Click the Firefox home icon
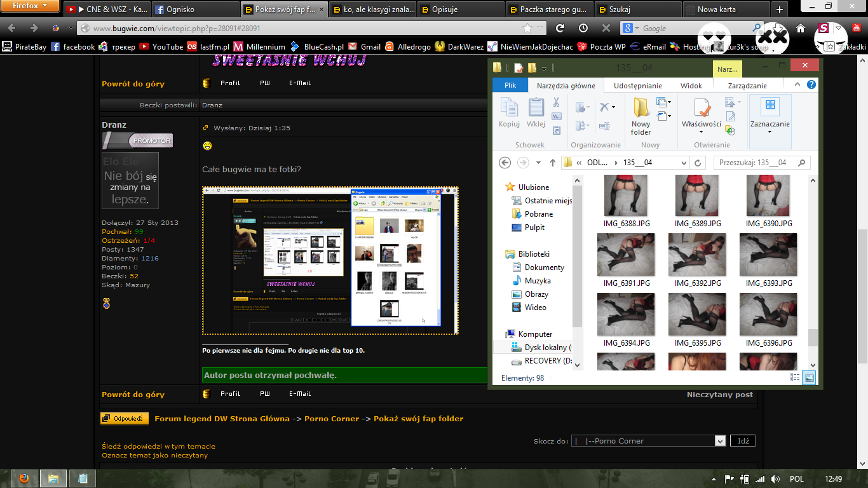 coord(800,28)
